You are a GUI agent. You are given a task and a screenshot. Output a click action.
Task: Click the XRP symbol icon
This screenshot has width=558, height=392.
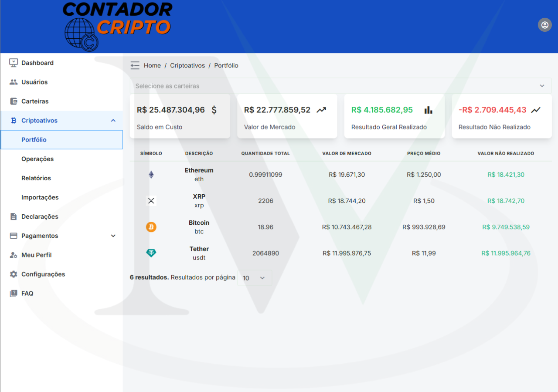coord(151,200)
